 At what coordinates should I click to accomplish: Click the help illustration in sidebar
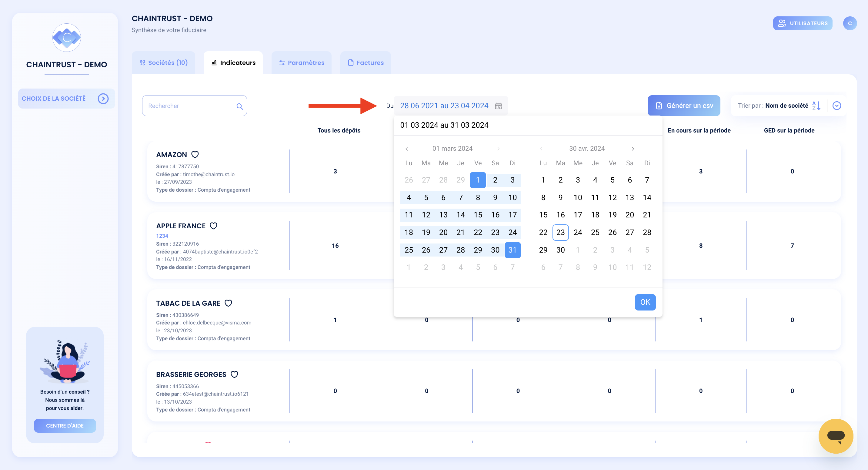tap(65, 361)
